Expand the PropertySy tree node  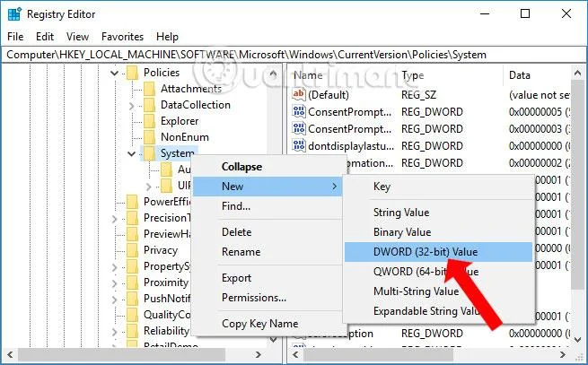114,267
